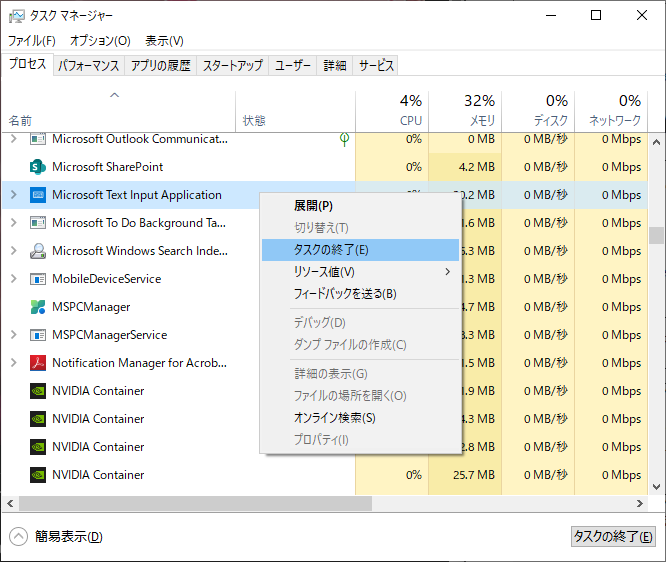Sort by the ネットワーク column header
Image resolution: width=666 pixels, height=562 pixels.
(611, 111)
